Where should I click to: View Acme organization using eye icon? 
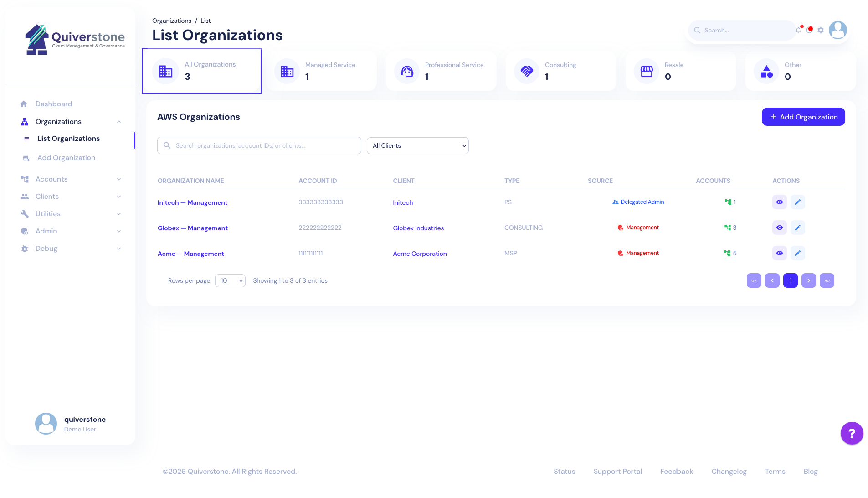[779, 253]
